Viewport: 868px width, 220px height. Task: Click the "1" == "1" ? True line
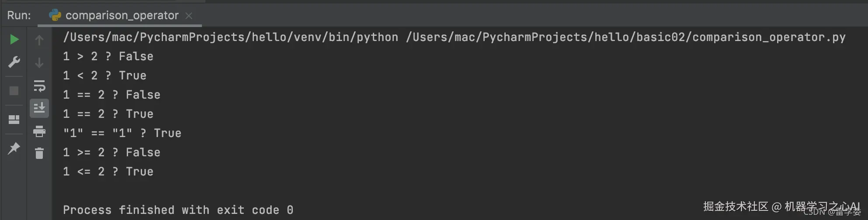[122, 133]
